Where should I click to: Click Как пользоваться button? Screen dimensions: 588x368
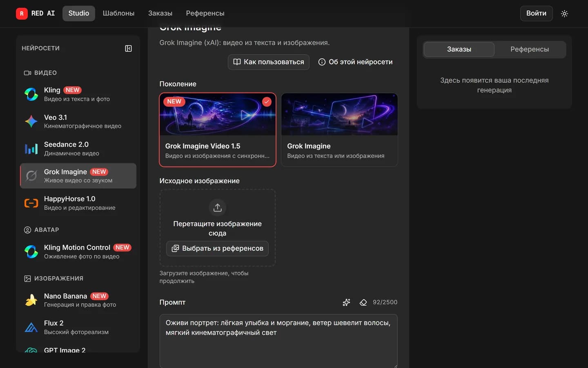pos(268,62)
